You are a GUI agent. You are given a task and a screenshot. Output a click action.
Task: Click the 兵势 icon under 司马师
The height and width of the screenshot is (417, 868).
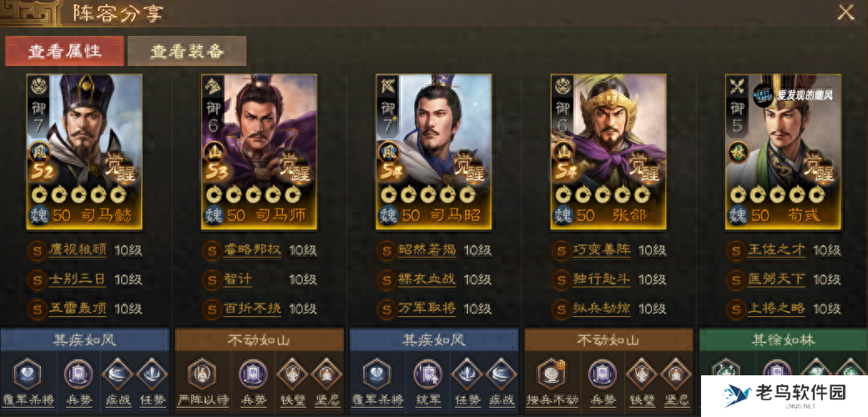[x=253, y=374]
